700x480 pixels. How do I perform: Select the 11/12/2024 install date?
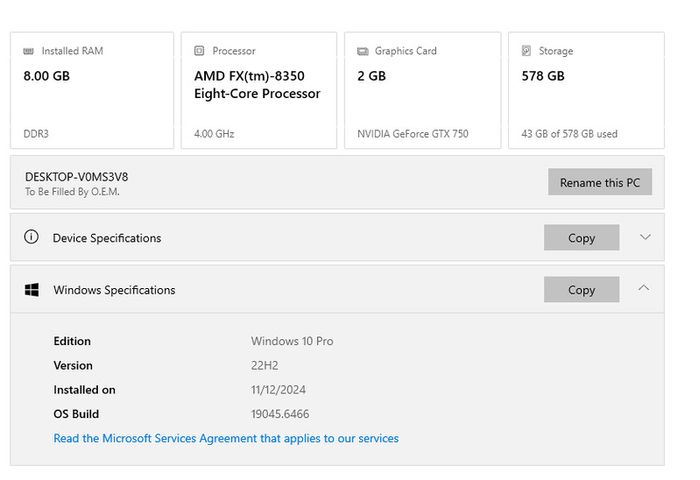click(278, 390)
